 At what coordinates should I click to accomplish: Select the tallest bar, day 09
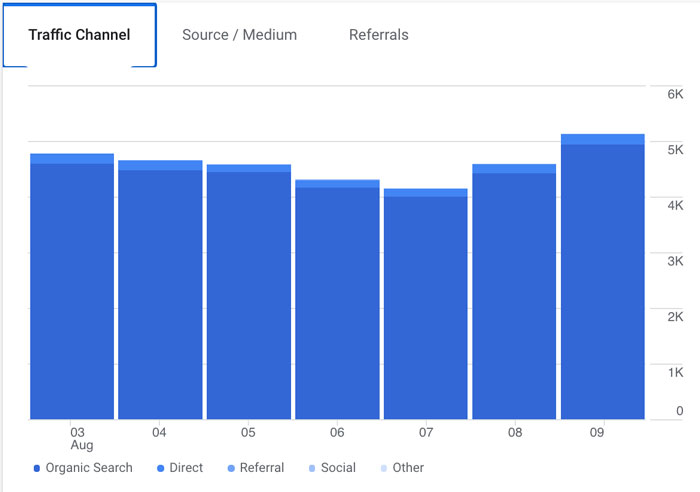(602, 280)
